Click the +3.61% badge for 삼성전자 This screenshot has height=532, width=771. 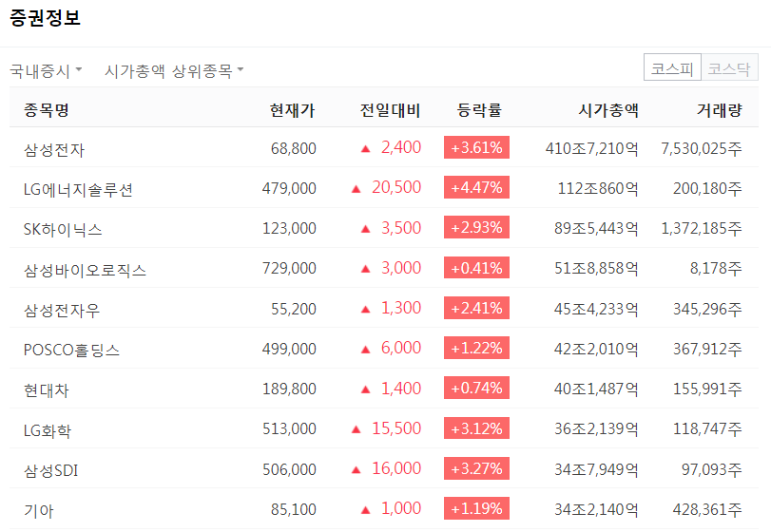pos(476,147)
